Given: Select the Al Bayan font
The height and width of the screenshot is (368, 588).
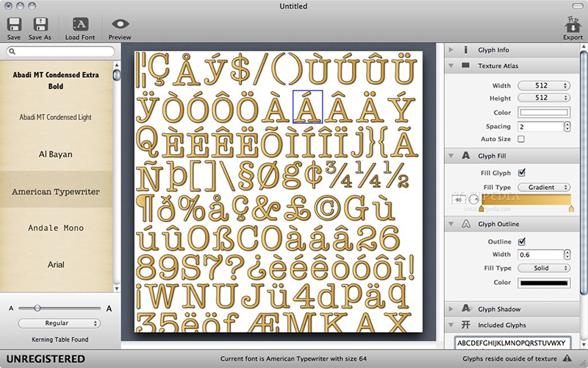Looking at the screenshot, I should [x=56, y=154].
